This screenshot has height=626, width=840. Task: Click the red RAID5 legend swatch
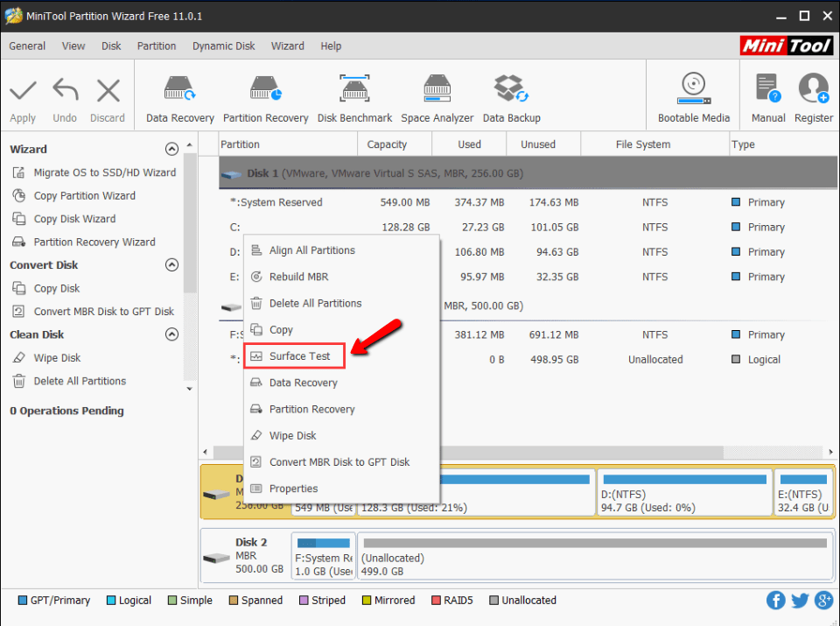click(x=437, y=601)
